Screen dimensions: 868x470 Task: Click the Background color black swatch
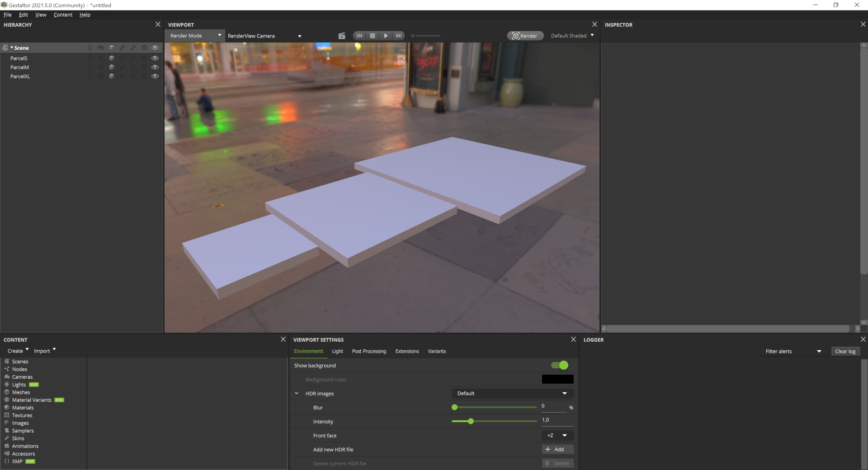click(557, 379)
